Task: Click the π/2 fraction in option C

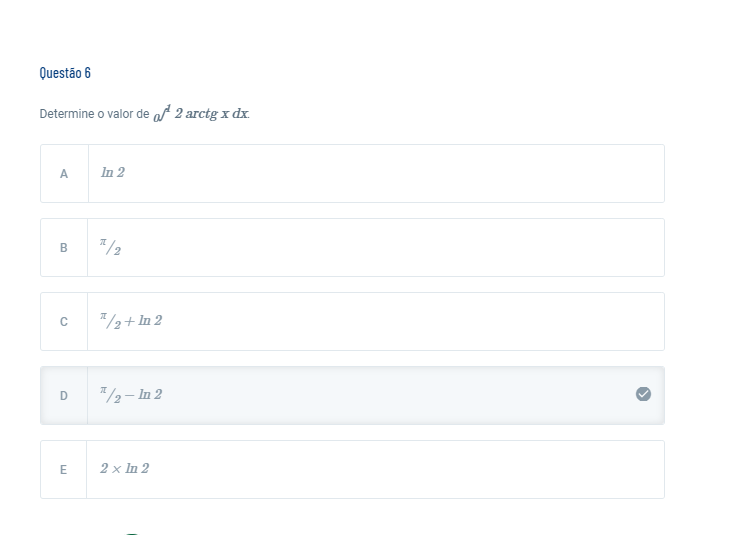Action: (x=110, y=321)
